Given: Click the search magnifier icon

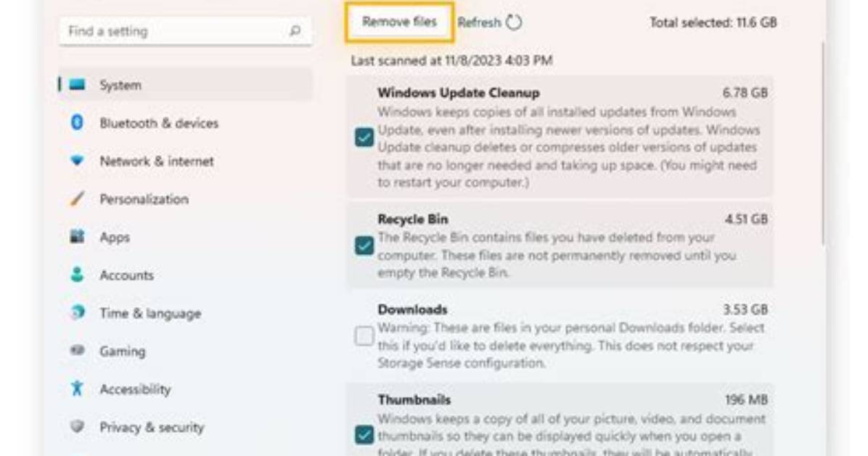Looking at the screenshot, I should click(x=295, y=31).
